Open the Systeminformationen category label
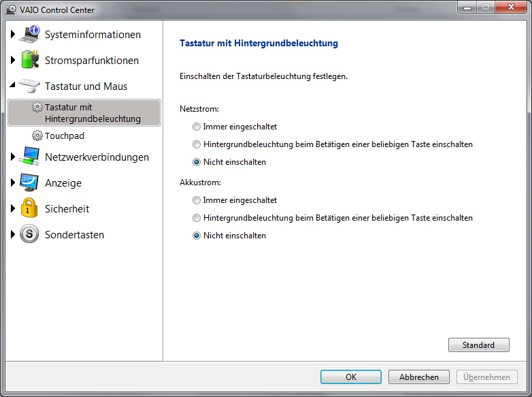Viewport: 532px width, 397px height. 93,35
